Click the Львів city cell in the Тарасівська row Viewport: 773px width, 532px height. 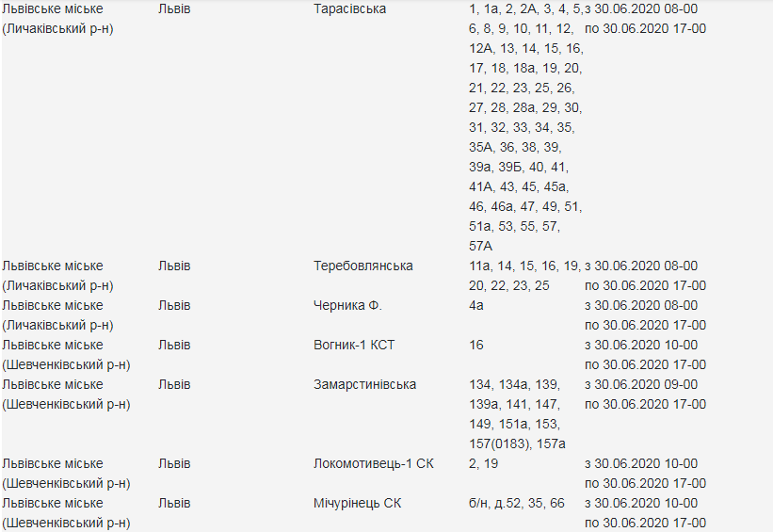pyautogui.click(x=174, y=8)
